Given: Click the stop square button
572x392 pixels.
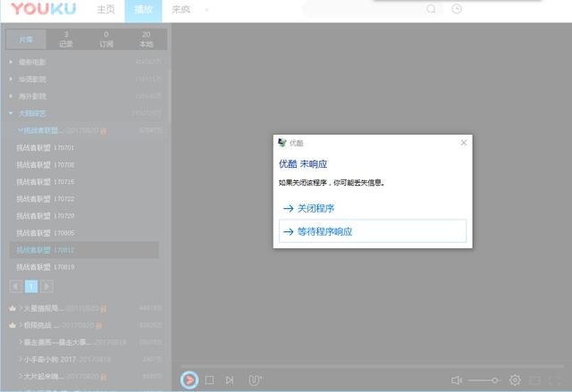Looking at the screenshot, I should 209,380.
